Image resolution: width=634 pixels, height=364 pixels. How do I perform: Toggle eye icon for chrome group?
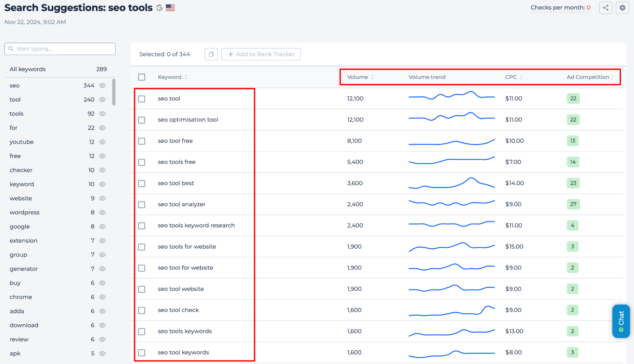(102, 297)
